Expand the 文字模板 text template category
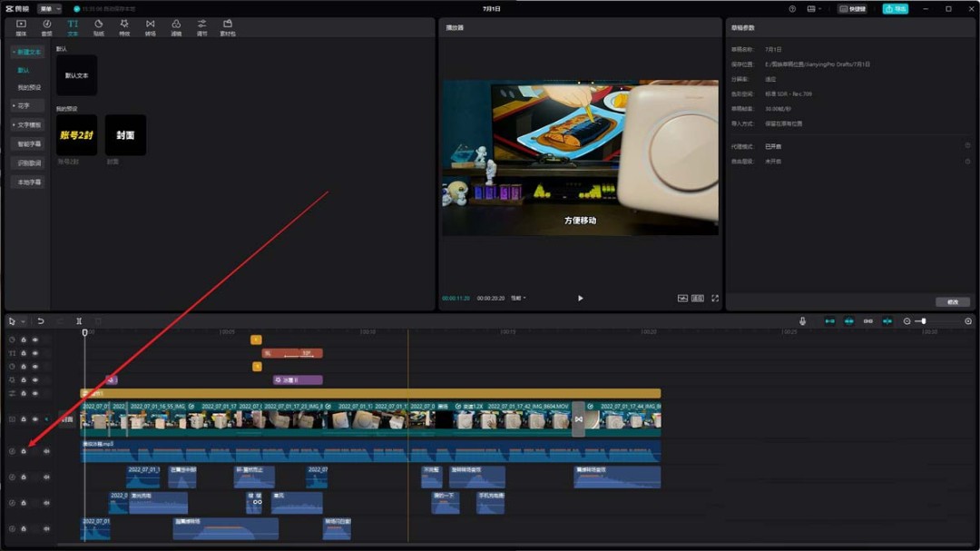Screen dimensions: 980x551 (27, 124)
